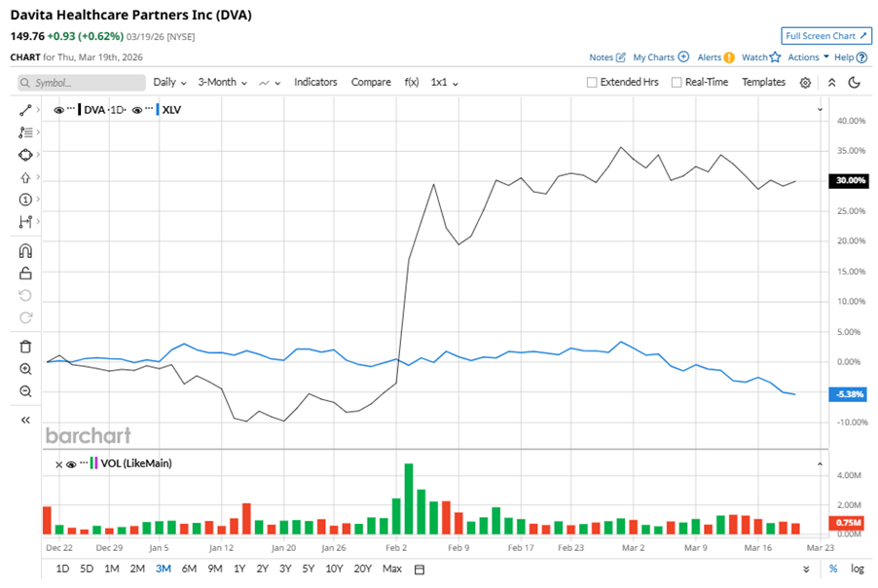Zoom in with magnifier plus icon

click(x=25, y=369)
